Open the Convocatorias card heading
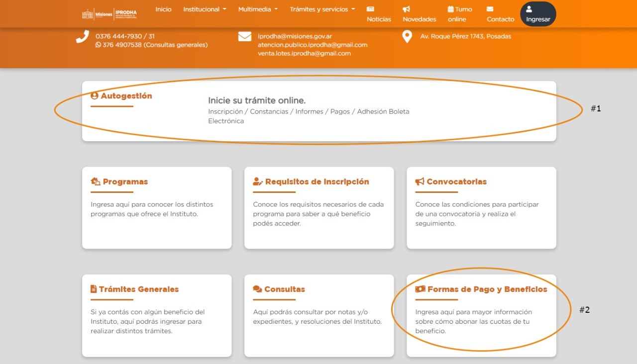The image size is (637, 364). tap(456, 182)
